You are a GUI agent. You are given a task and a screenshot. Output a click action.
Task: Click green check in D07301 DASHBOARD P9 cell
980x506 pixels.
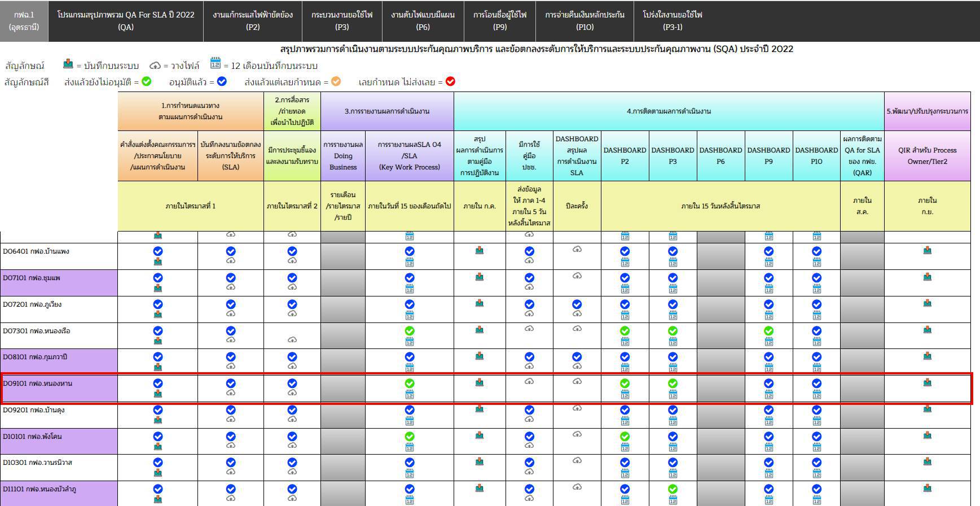click(768, 330)
